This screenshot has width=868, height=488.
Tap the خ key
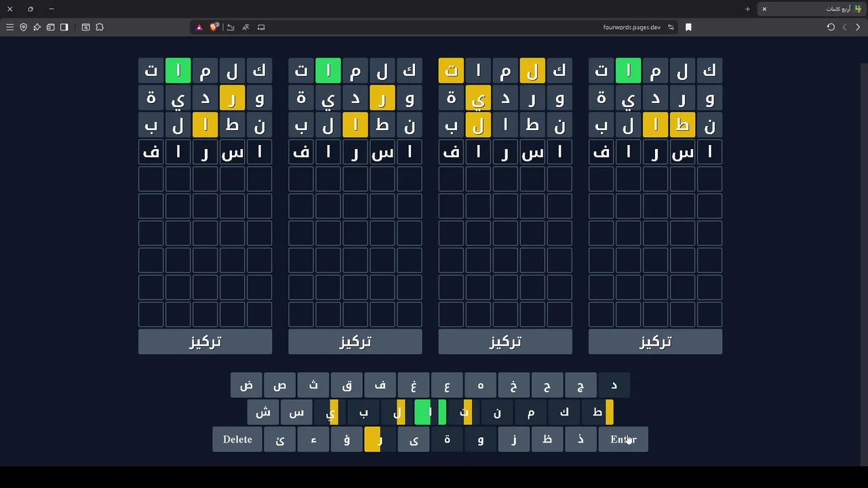(x=513, y=386)
